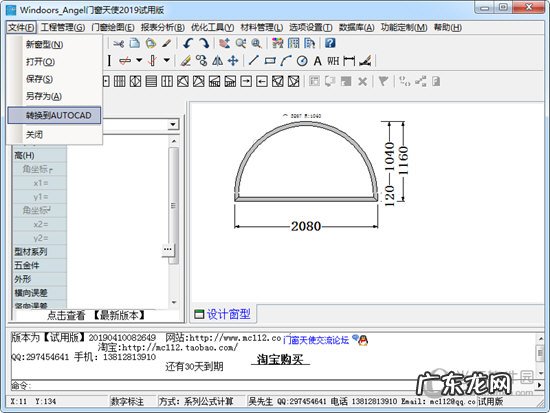Click the brush format painter icon
The width and height of the screenshot is (550, 413).
tap(167, 43)
